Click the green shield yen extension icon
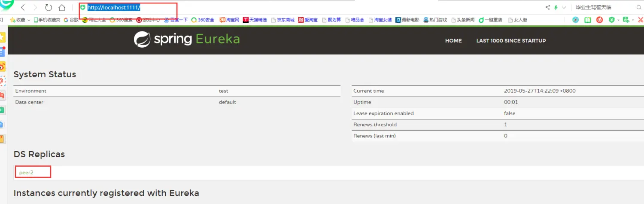The width and height of the screenshot is (644, 204). click(612, 20)
